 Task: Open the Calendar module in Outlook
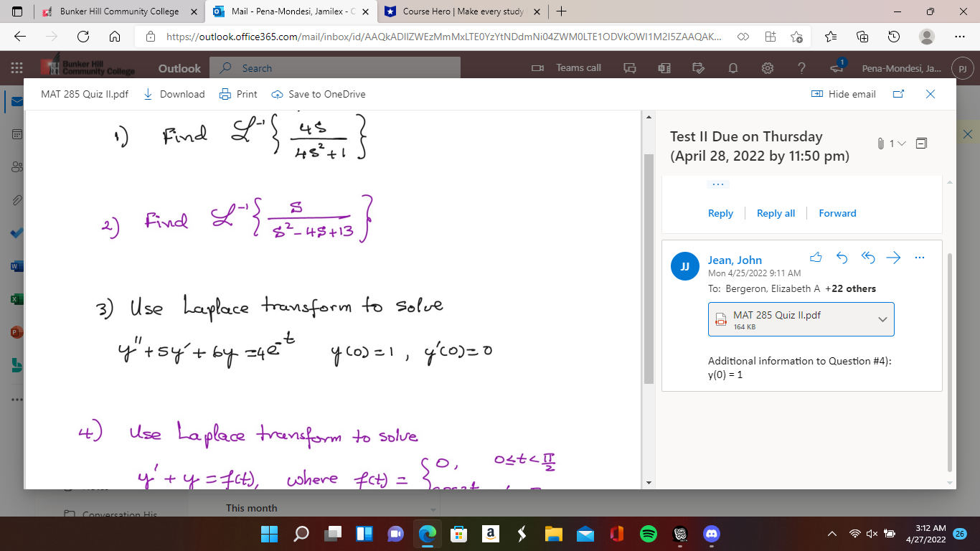coord(17,133)
